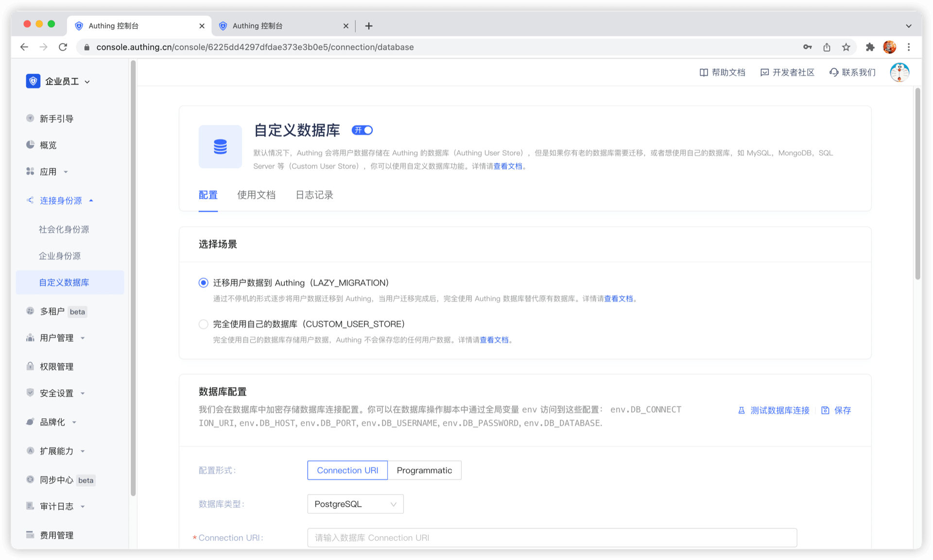The height and width of the screenshot is (560, 933).
Task: Select the LAZY_MIGRATION radio option
Action: coord(204,283)
